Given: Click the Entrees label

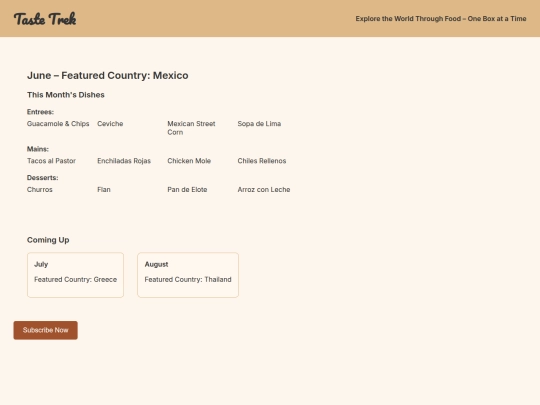Looking at the screenshot, I should (40, 112).
